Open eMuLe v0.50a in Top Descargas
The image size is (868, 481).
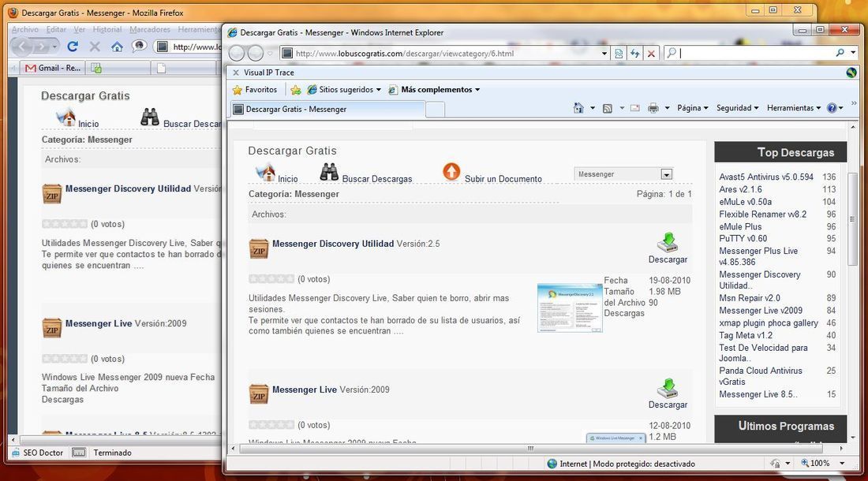click(x=745, y=202)
